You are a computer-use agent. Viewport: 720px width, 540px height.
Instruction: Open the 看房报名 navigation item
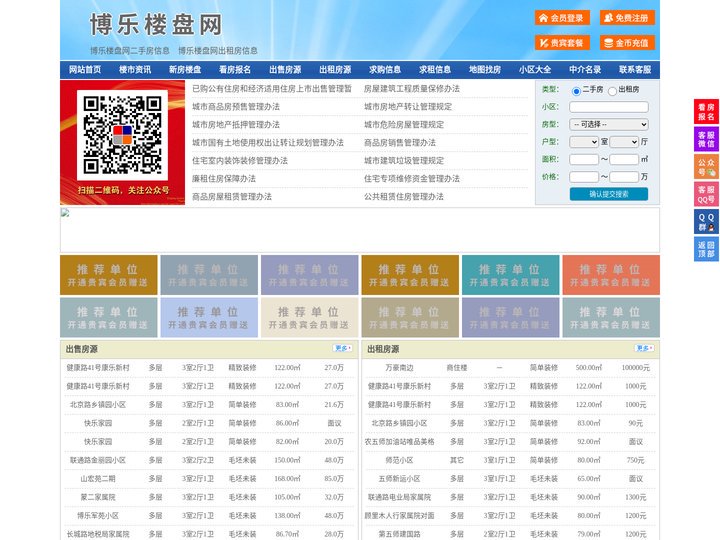click(235, 70)
